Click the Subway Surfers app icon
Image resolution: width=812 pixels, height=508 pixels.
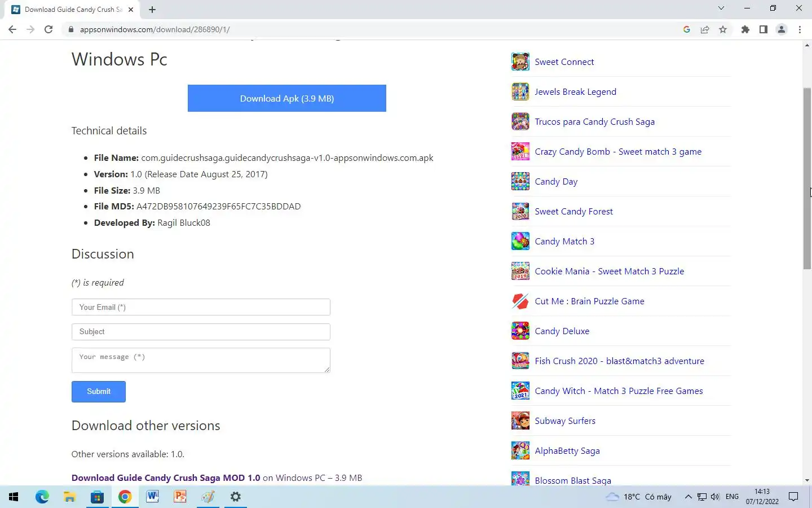click(520, 421)
